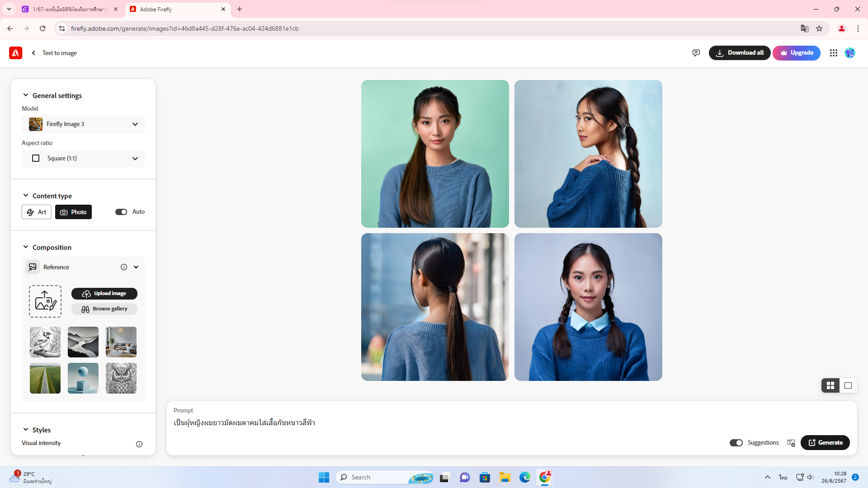Image resolution: width=868 pixels, height=488 pixels.
Task: Open the Square (1:1) aspect ratio dropdown
Action: (x=83, y=159)
